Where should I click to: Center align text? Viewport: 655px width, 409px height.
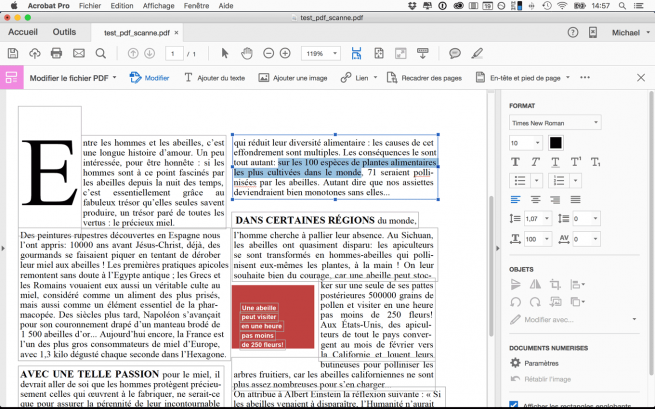[x=536, y=200]
